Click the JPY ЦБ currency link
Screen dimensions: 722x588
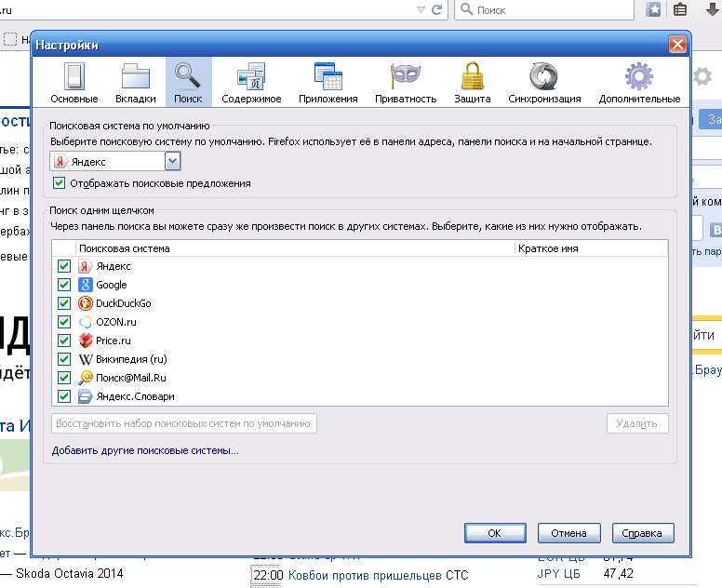coord(558,574)
